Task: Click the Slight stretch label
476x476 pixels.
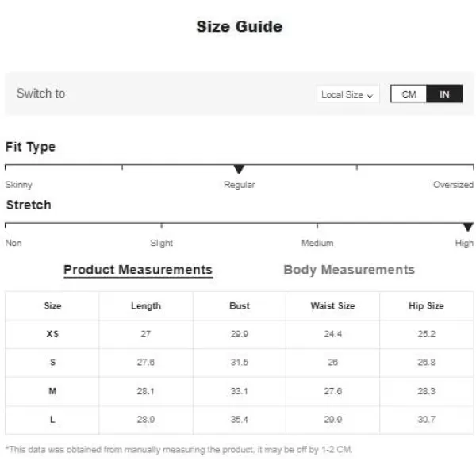Action: (162, 243)
